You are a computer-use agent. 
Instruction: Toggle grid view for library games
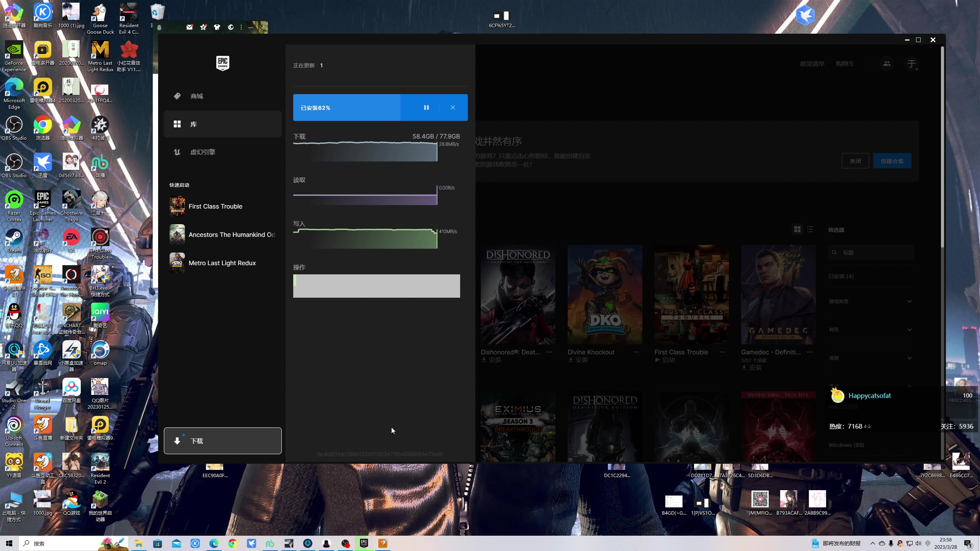(x=797, y=230)
